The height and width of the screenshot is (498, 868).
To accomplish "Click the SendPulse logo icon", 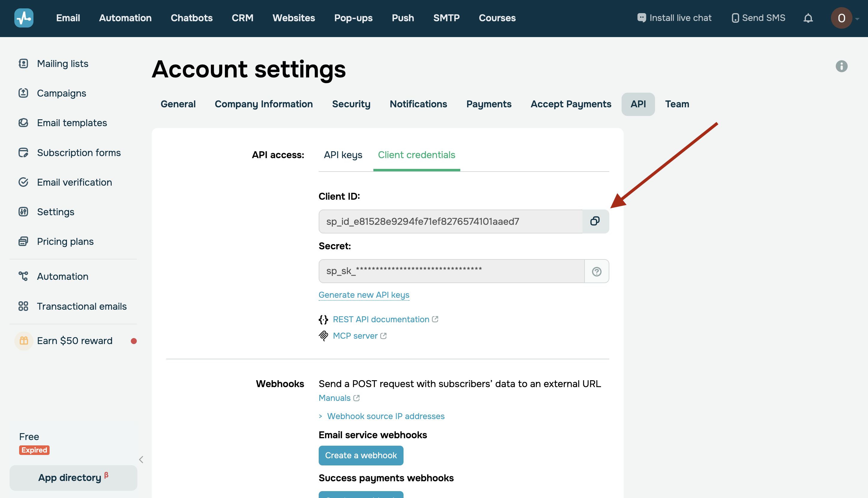I will tap(24, 18).
